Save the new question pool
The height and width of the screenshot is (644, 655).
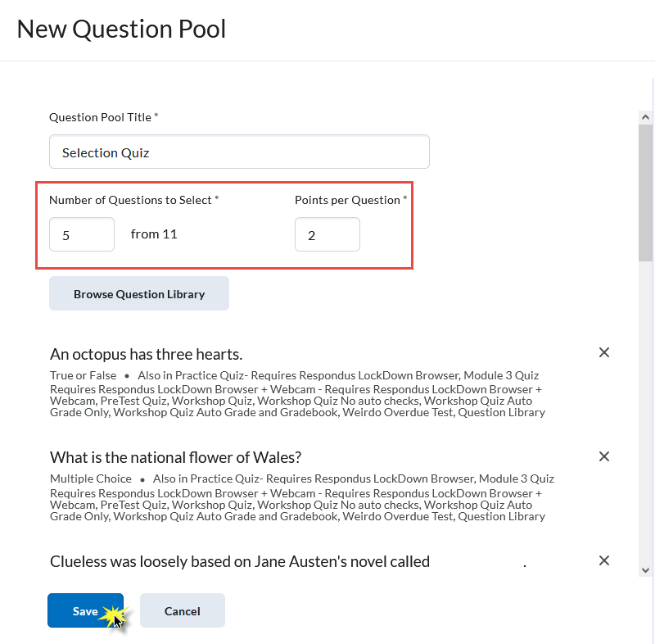tap(85, 611)
